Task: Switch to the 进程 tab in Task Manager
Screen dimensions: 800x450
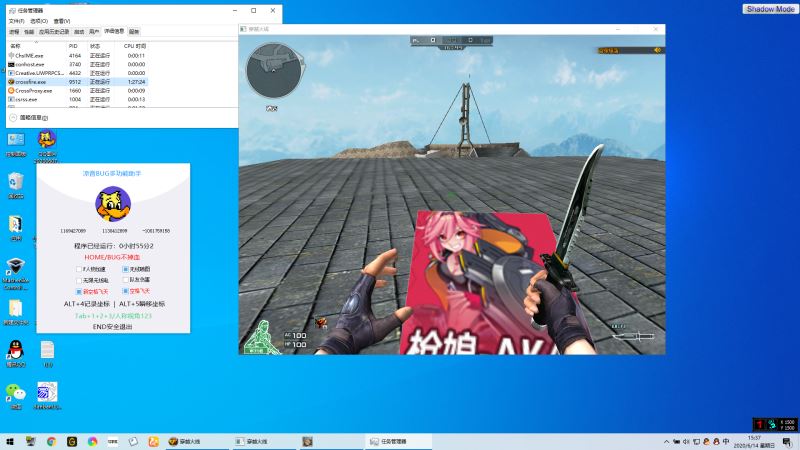Action: (14, 32)
